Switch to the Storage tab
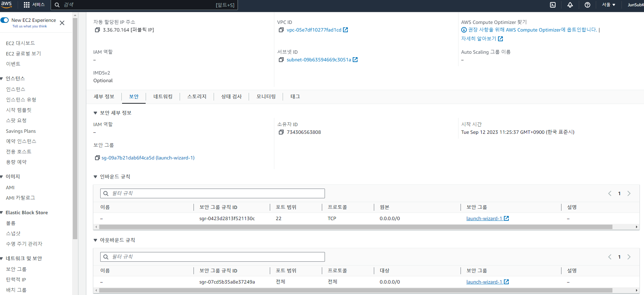This screenshot has width=644, height=295. 197,97
